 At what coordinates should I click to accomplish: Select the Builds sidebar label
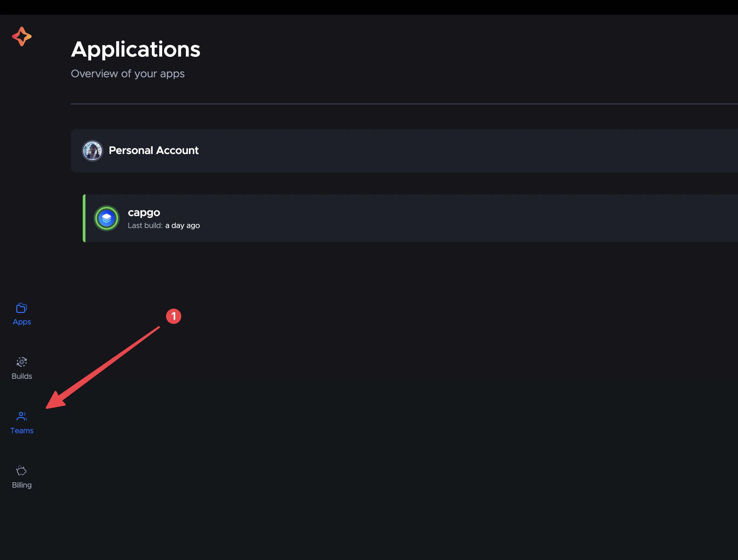tap(22, 376)
